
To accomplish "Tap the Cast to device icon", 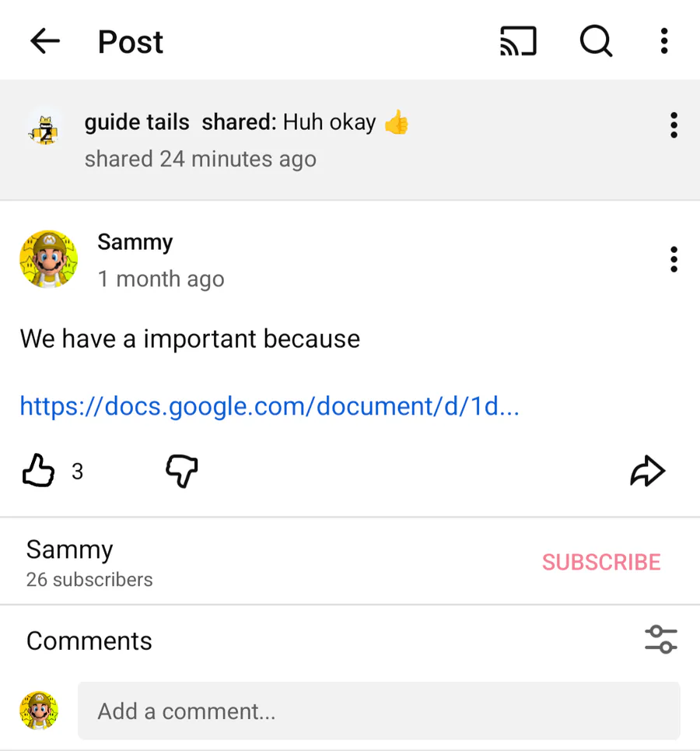I will click(x=518, y=41).
